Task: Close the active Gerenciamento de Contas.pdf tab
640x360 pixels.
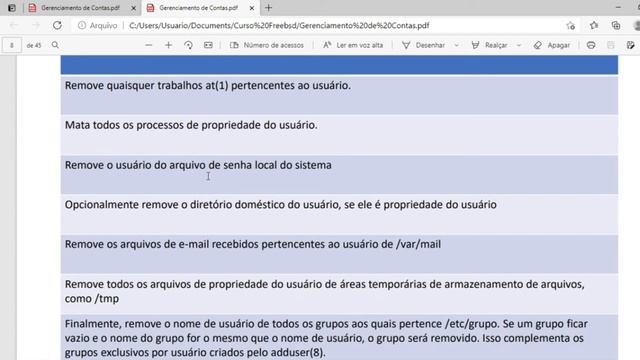Action: [x=252, y=8]
